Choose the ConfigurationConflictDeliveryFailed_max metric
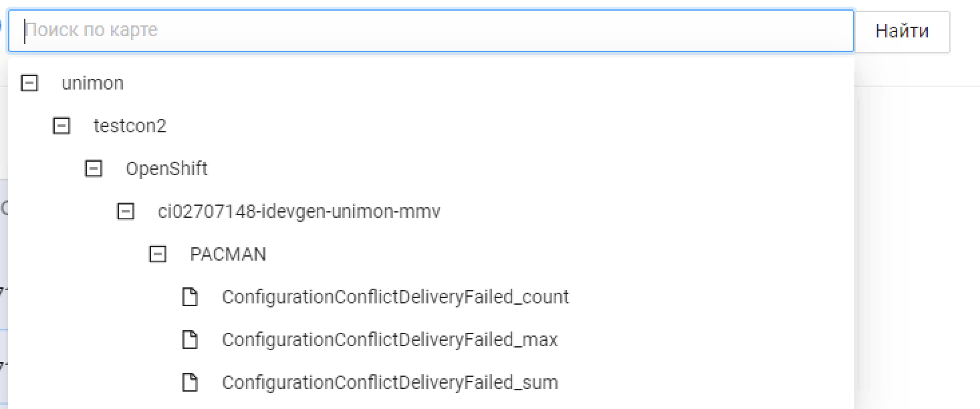Image resolution: width=980 pixels, height=409 pixels. coord(390,339)
